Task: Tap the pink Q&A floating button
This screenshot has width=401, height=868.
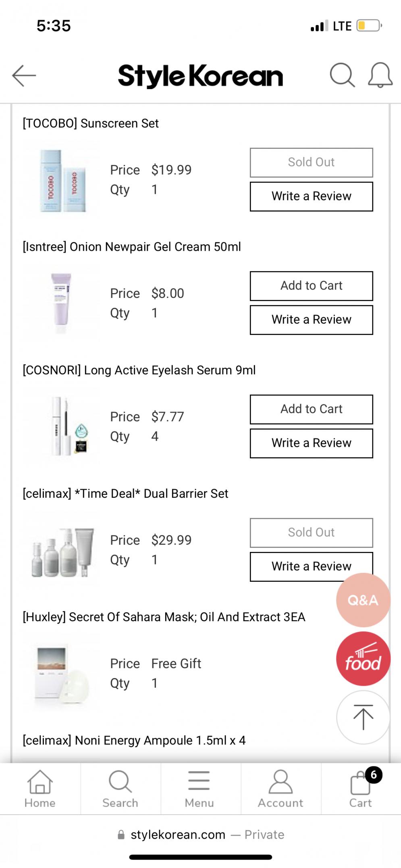Action: click(x=363, y=600)
